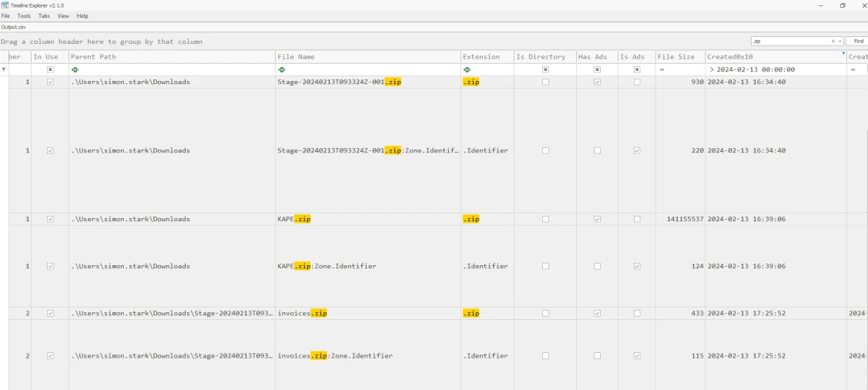
Task: Open the Help menu
Action: pyautogui.click(x=82, y=16)
